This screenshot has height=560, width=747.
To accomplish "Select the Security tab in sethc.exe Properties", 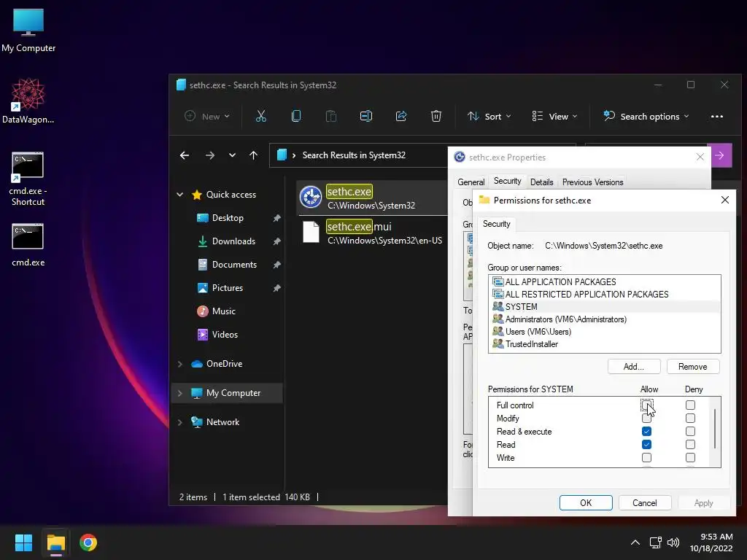I will 507,181.
